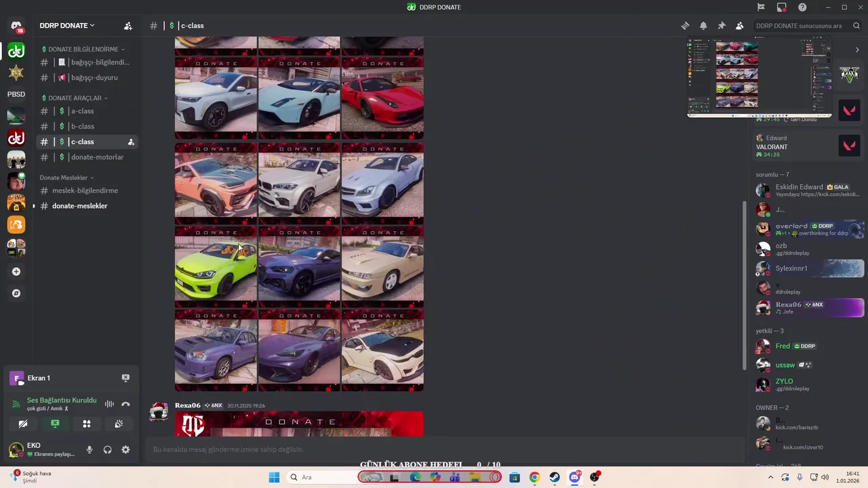Viewport: 868px width, 488px height.
Task: Toggle camera on in voice panel
Action: (23, 424)
